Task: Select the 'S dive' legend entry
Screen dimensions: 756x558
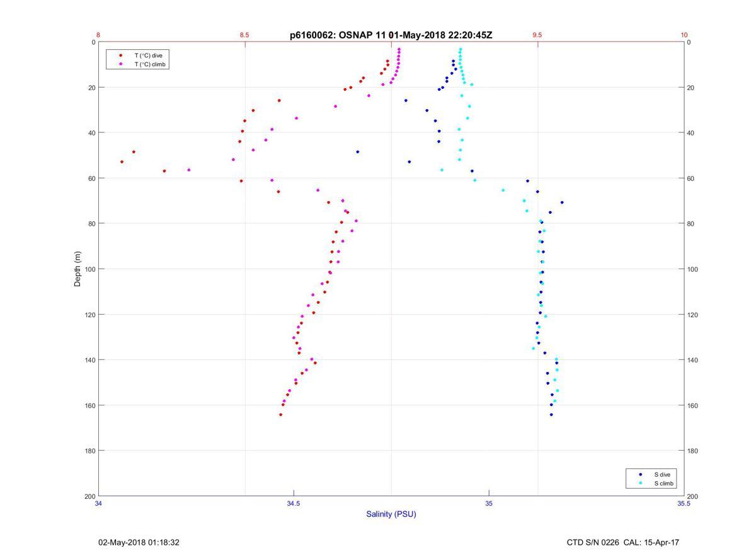Action: pos(662,474)
